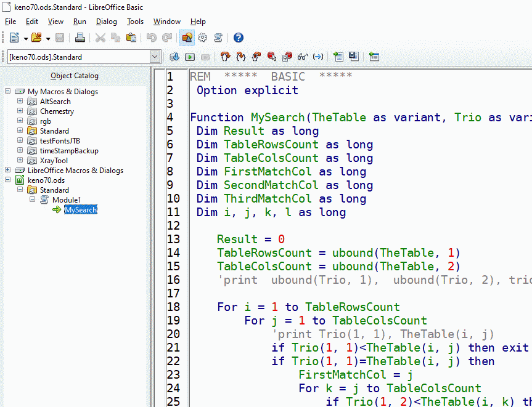Image resolution: width=532 pixels, height=407 pixels.
Task: Click the Select Macro gear icon
Action: click(x=202, y=38)
